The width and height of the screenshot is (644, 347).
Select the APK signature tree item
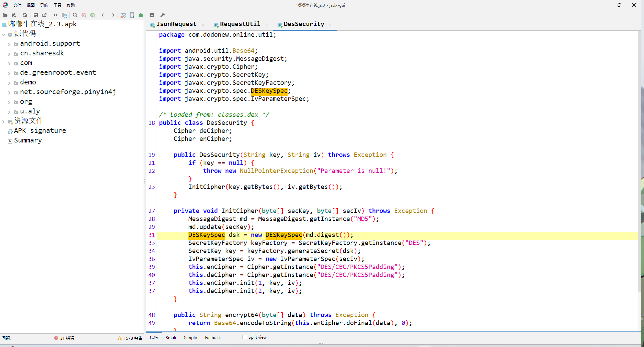(40, 130)
